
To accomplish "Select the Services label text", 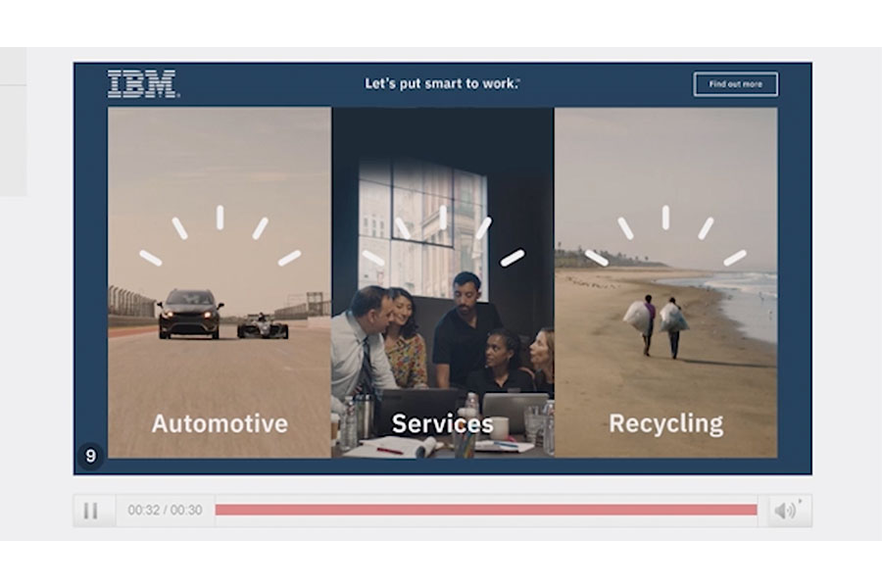I will coord(442,423).
